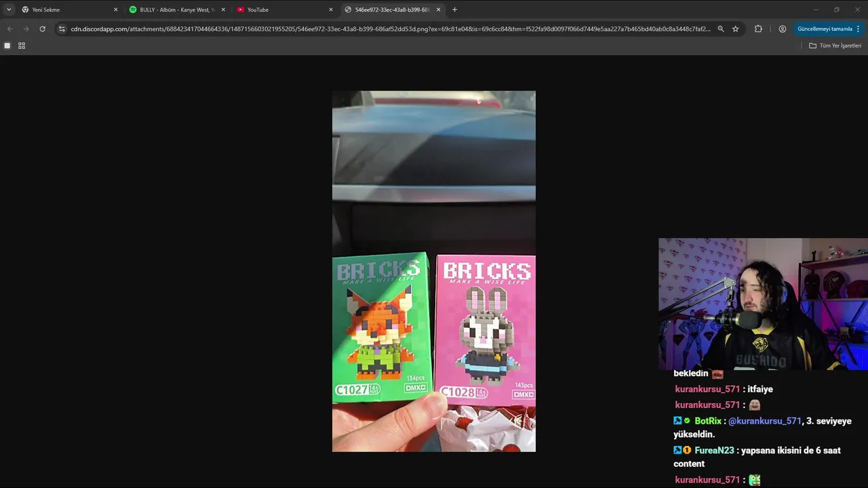
Task: Minimize the Chrome window
Action: click(x=816, y=9)
